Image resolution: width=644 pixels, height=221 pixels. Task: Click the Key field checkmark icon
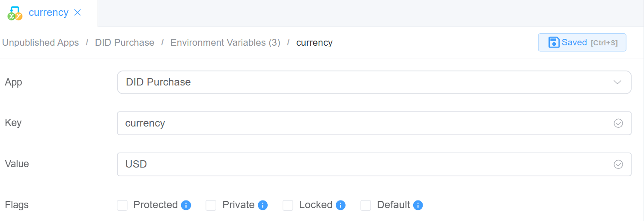(x=618, y=123)
